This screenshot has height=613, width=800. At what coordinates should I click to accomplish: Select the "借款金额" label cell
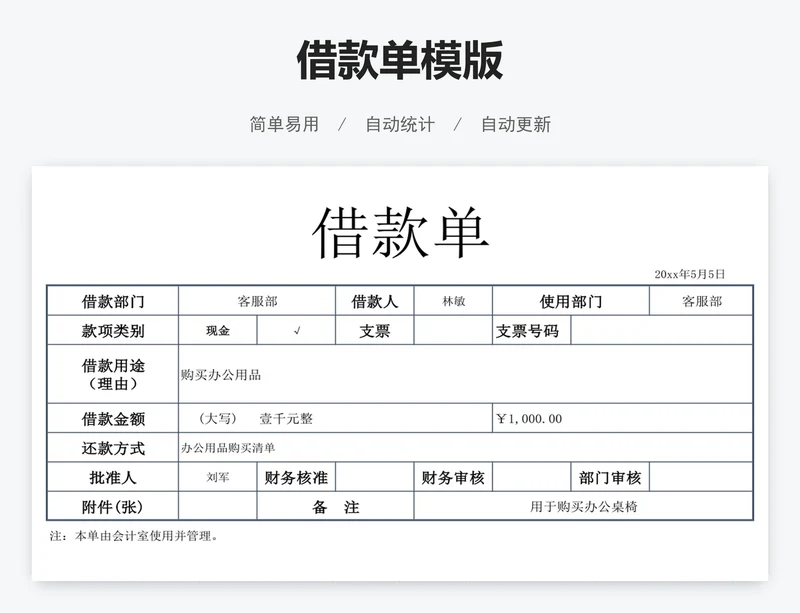tap(113, 418)
